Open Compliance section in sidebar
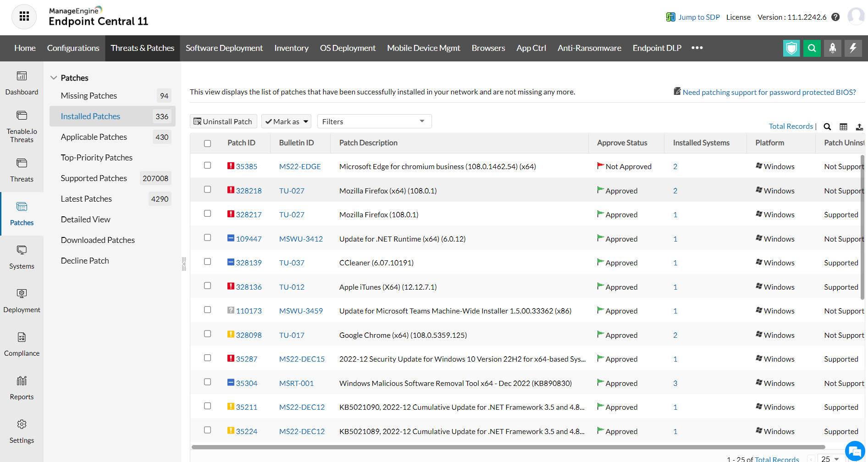 coord(22,344)
